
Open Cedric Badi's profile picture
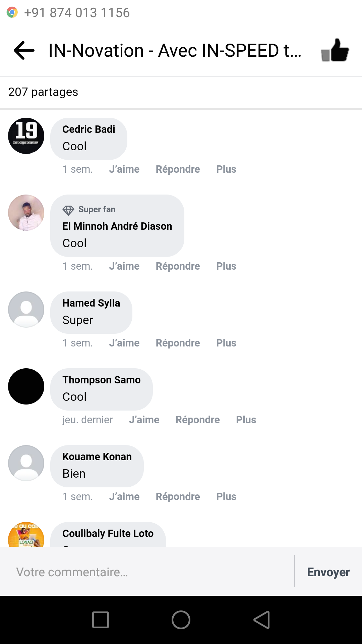point(26,136)
